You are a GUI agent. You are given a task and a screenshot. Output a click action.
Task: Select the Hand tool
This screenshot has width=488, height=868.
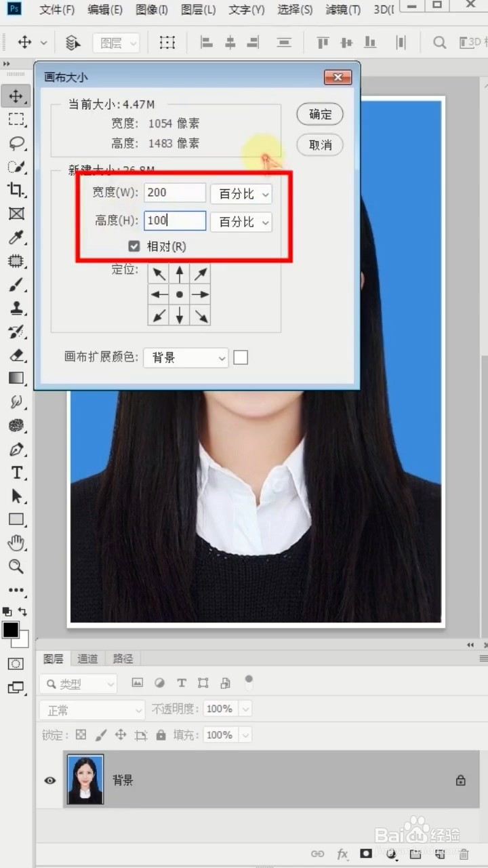(16, 542)
